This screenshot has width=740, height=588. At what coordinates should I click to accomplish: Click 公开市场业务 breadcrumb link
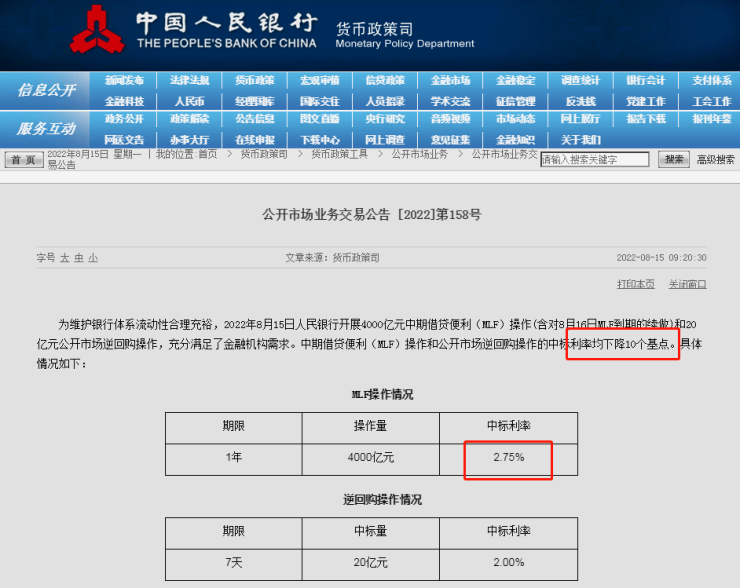click(x=420, y=154)
